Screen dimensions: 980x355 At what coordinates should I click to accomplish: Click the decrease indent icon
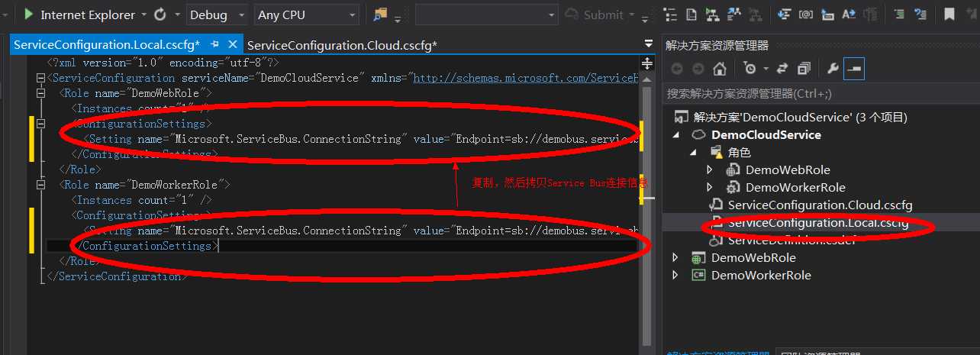click(x=900, y=15)
